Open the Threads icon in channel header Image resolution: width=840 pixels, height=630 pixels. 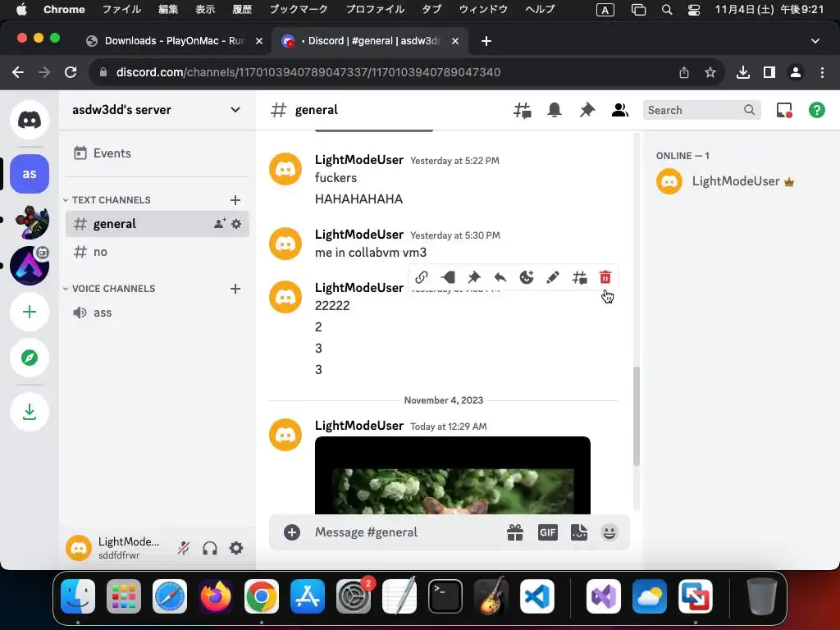(523, 110)
